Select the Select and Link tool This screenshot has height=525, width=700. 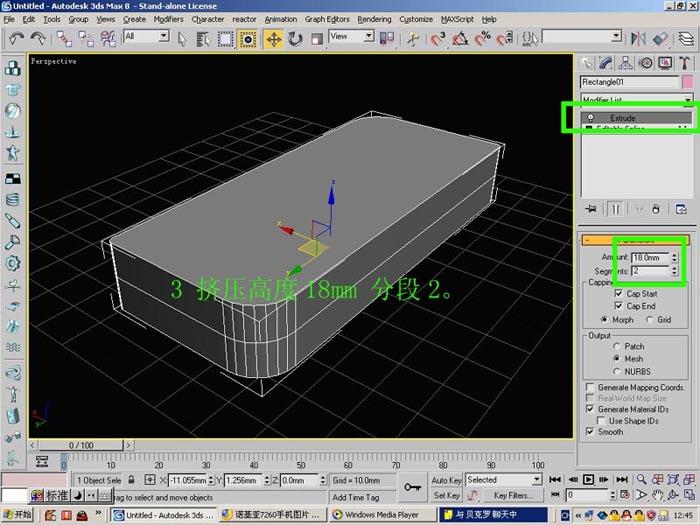[x=64, y=39]
